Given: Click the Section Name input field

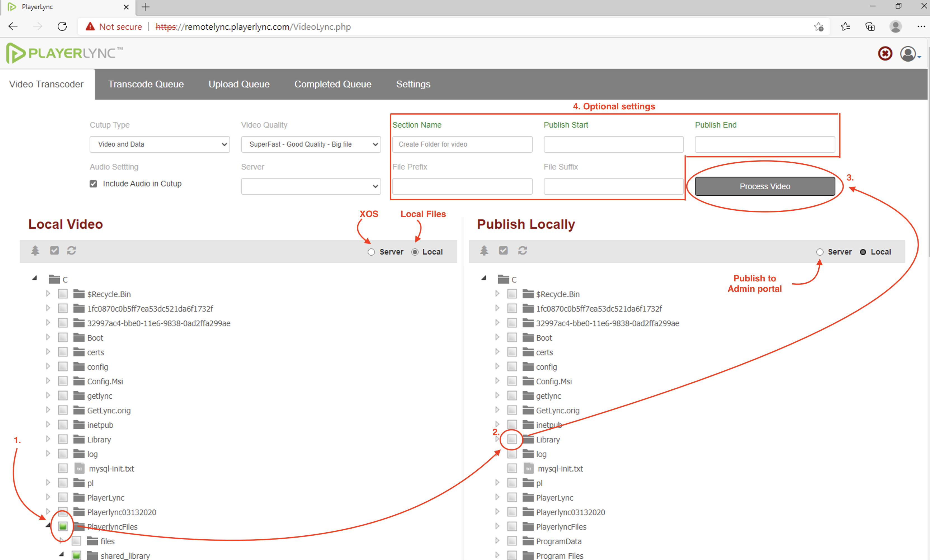Looking at the screenshot, I should tap(462, 144).
